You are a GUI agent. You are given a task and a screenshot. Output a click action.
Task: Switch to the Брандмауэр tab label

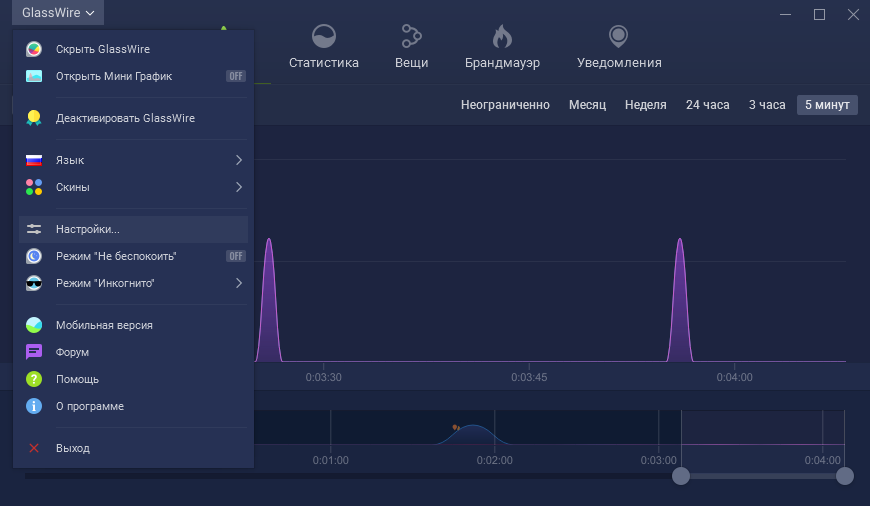click(x=502, y=63)
